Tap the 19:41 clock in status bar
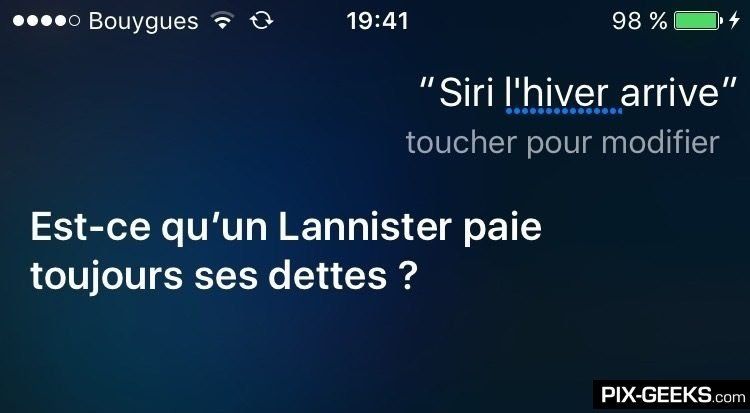Screen dimensions: 750x413 (x=377, y=21)
